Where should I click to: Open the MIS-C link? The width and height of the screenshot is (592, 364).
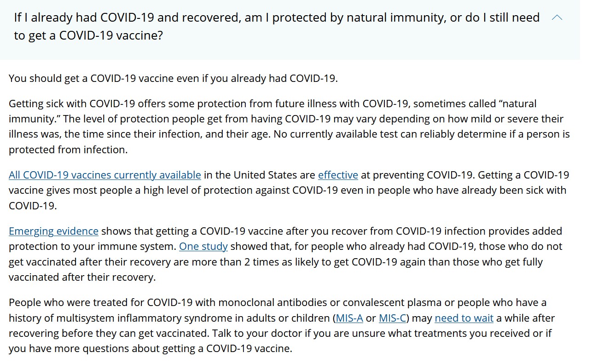point(392,318)
